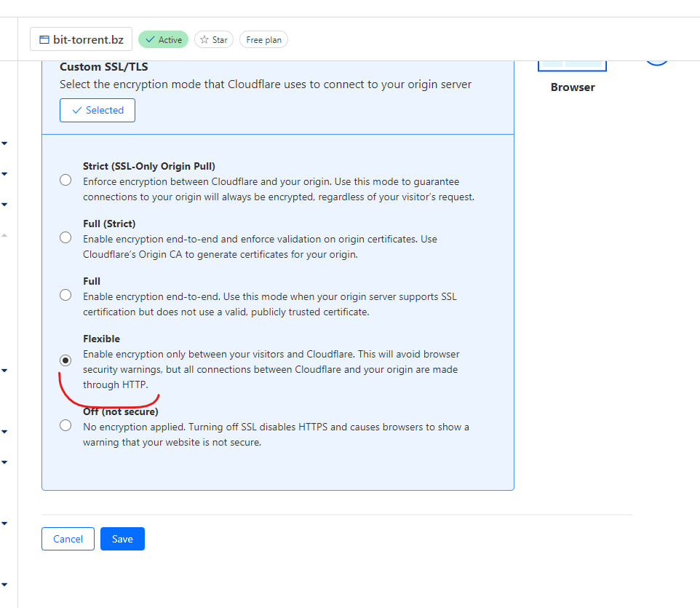Viewport: 700px width, 608px height.
Task: Save the SSL/TLS encryption settings
Action: (122, 539)
